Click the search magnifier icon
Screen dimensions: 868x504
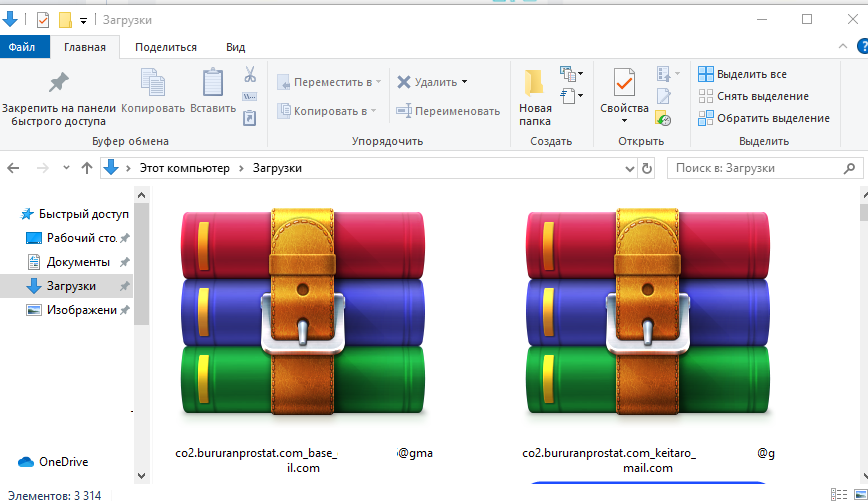pyautogui.click(x=849, y=168)
